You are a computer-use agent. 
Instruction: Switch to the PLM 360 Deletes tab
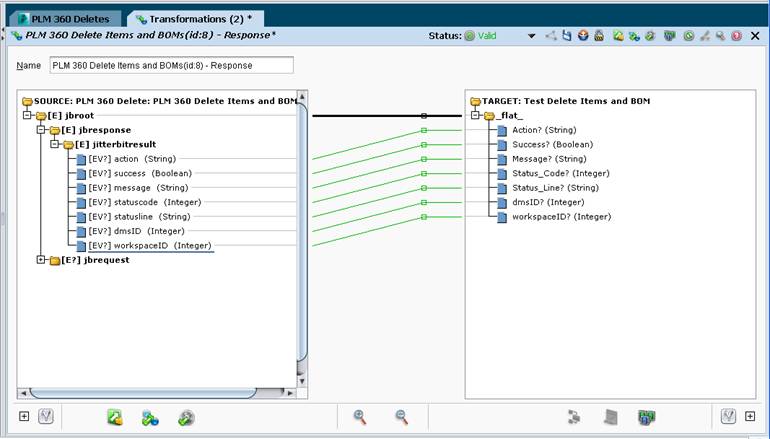[x=64, y=19]
